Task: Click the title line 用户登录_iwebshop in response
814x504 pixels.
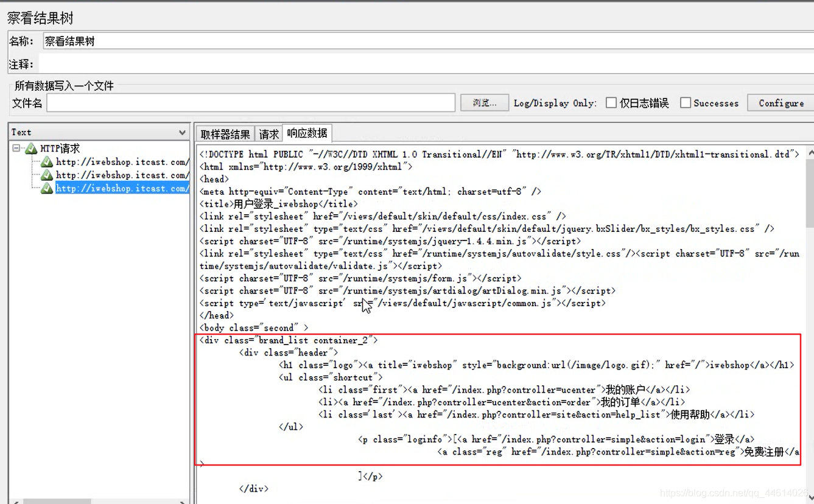Action: tap(279, 204)
